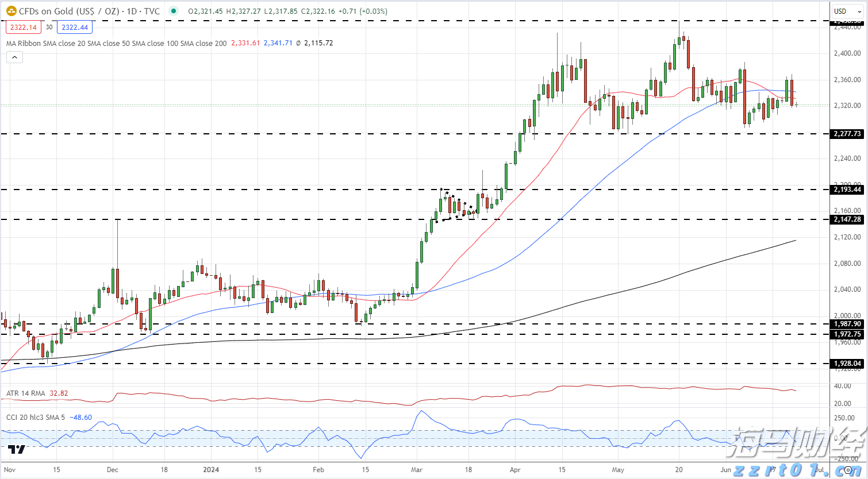Click the Dec label on time axis
Image resolution: width=868 pixels, height=479 pixels.
click(x=113, y=470)
